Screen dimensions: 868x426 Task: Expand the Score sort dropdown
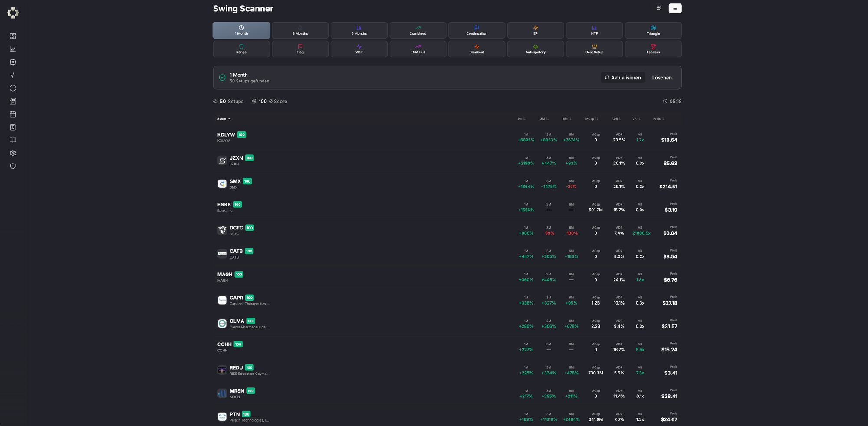pyautogui.click(x=224, y=119)
